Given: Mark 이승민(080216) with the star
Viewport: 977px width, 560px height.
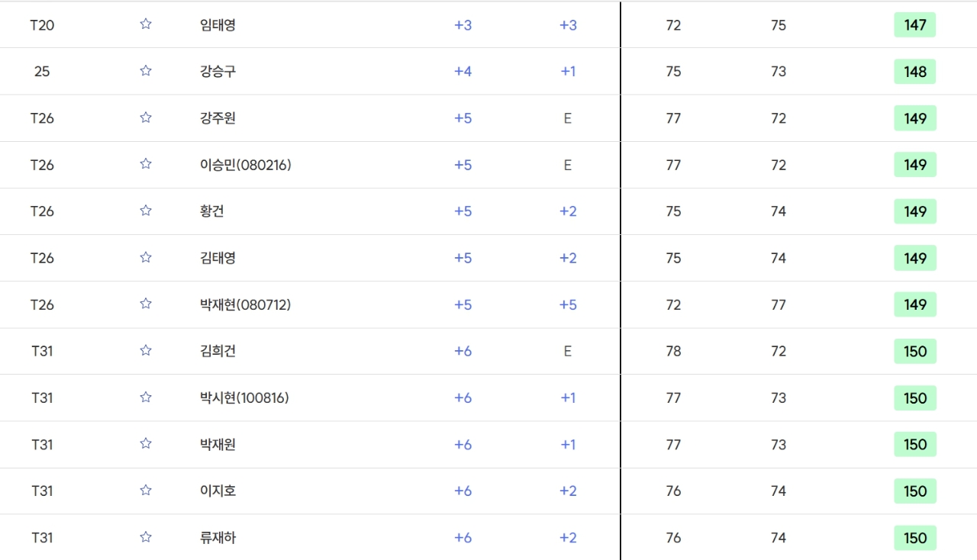Looking at the screenshot, I should click(146, 164).
